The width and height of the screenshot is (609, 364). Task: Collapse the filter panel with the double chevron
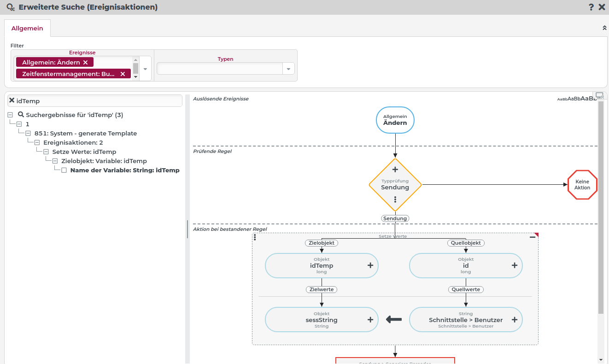(604, 28)
